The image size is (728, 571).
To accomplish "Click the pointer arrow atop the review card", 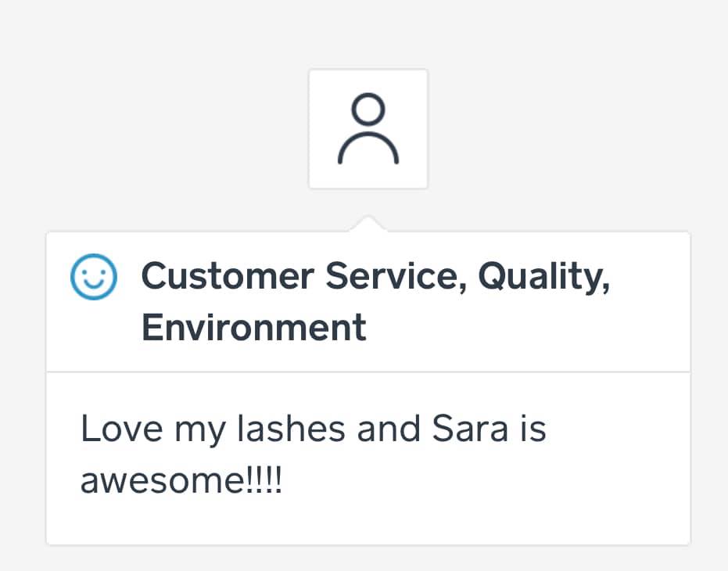I will pyautogui.click(x=368, y=224).
